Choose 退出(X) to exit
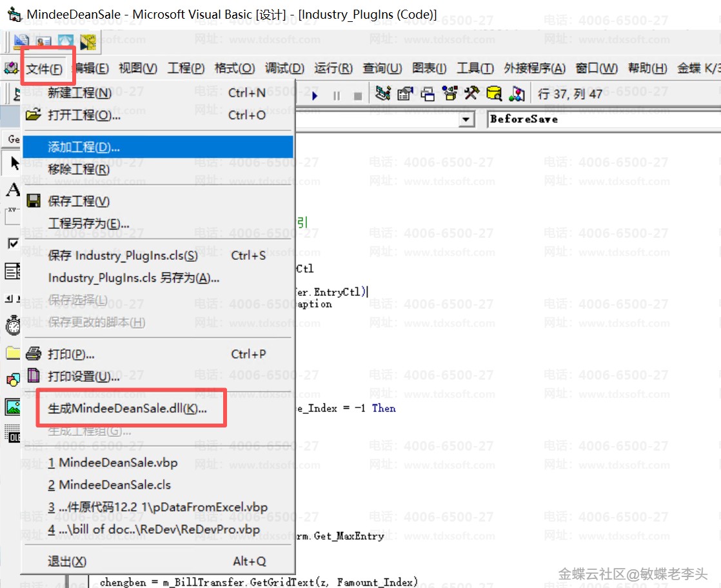The height and width of the screenshot is (588, 721). pos(158,562)
